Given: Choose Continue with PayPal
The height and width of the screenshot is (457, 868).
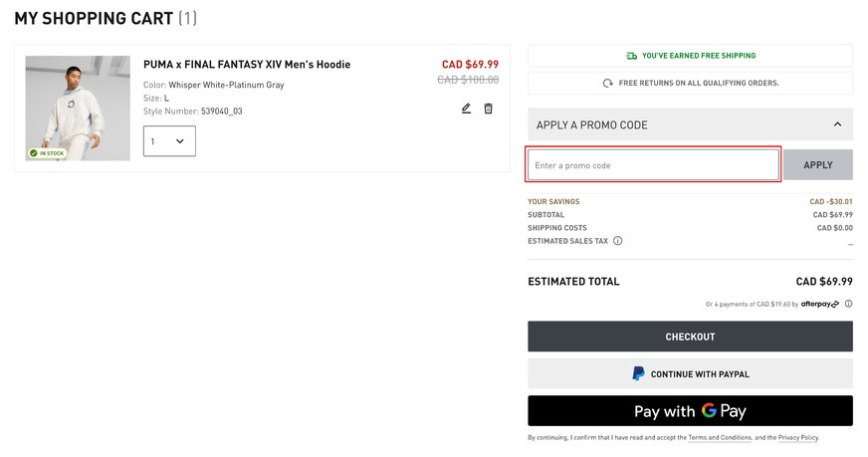Looking at the screenshot, I should pyautogui.click(x=690, y=374).
